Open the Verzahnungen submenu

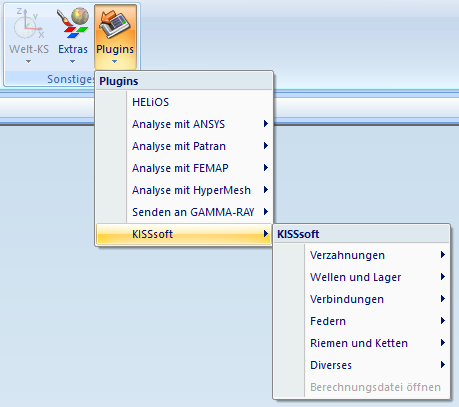[361, 255]
